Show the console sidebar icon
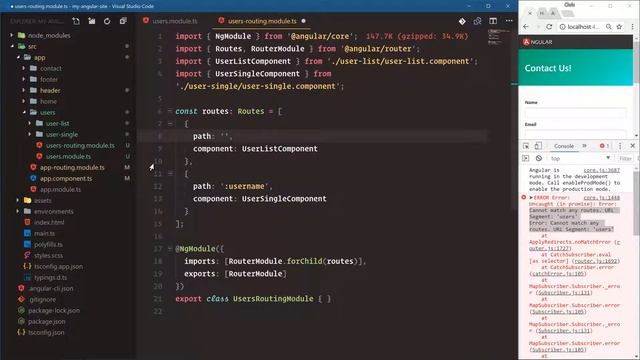Image resolution: width=640 pixels, height=360 pixels. click(526, 158)
